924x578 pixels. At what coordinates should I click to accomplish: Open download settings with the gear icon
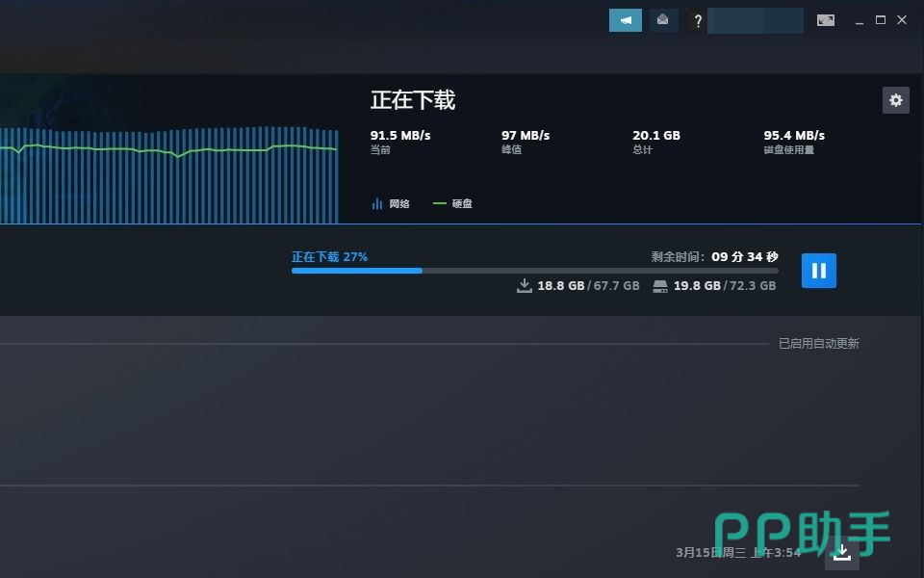click(x=896, y=100)
